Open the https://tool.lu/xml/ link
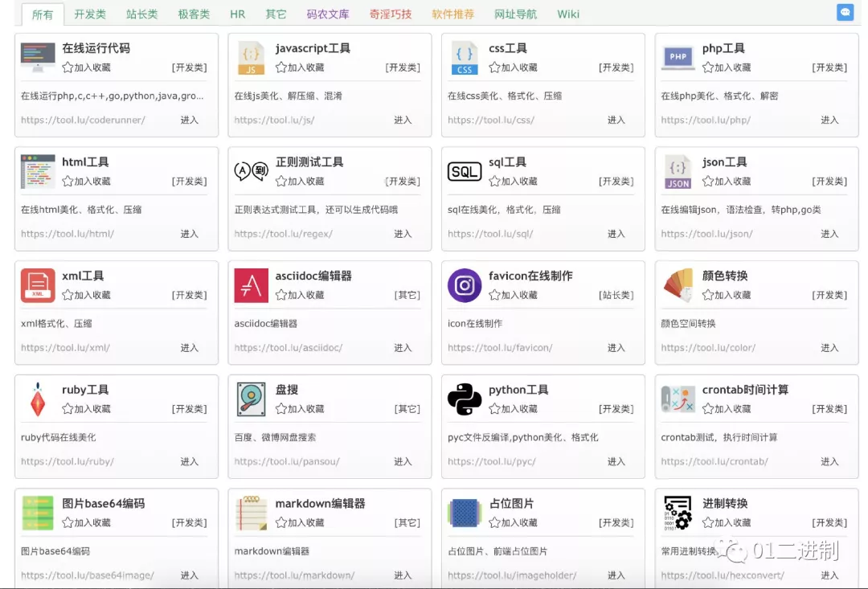Screen dimensions: 868x589 [x=65, y=348]
